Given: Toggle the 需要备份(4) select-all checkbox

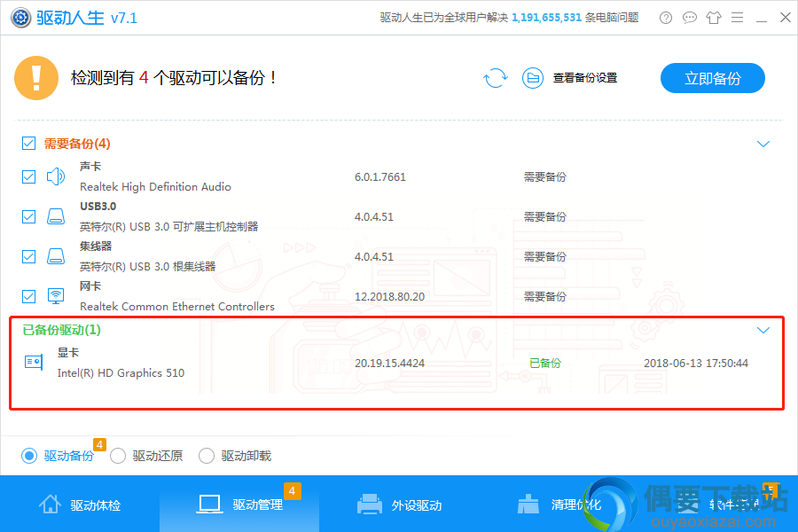Looking at the screenshot, I should (29, 144).
